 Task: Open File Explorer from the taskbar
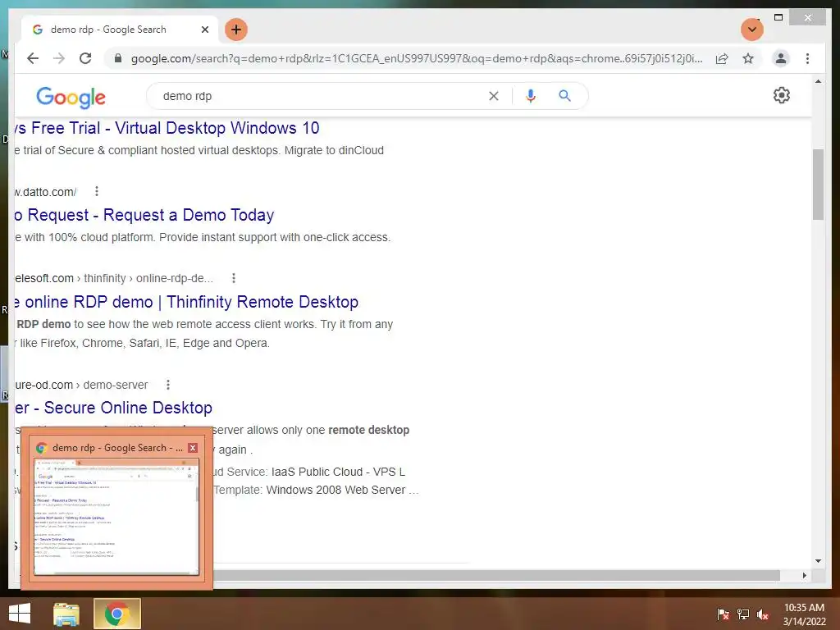[x=66, y=614]
